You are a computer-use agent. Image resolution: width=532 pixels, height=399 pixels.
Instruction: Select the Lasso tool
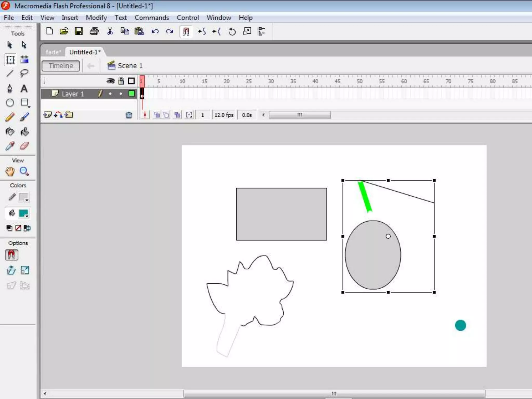pyautogui.click(x=24, y=74)
